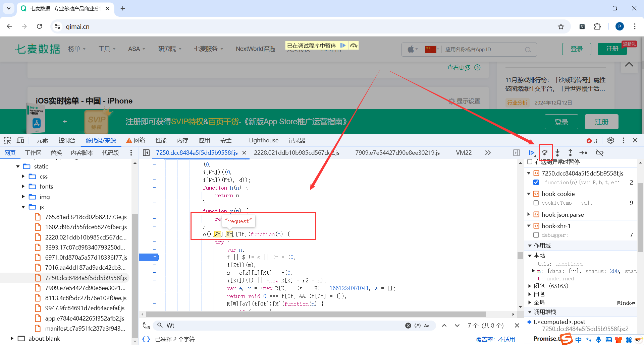Switch navigator to 工作区 tab
The image size is (644, 345).
(x=33, y=153)
